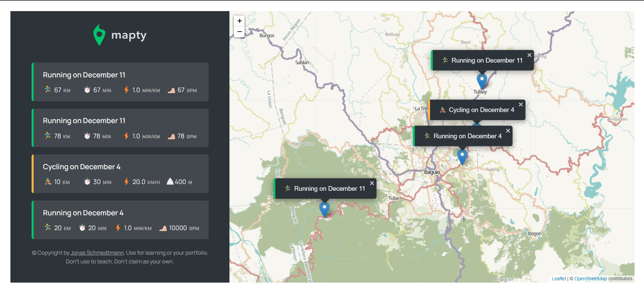Zoom out the map with minus button
The width and height of the screenshot is (644, 291).
(x=239, y=32)
